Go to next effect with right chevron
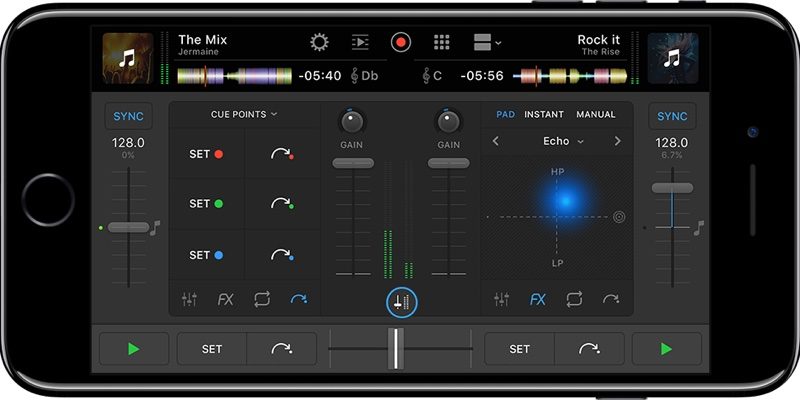Viewport: 800px width, 400px height. 617,141
